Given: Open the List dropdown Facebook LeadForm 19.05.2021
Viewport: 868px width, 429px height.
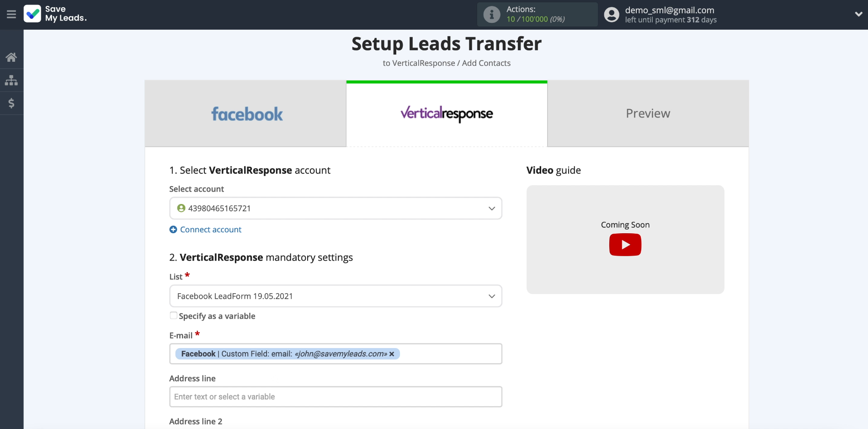Looking at the screenshot, I should (335, 296).
